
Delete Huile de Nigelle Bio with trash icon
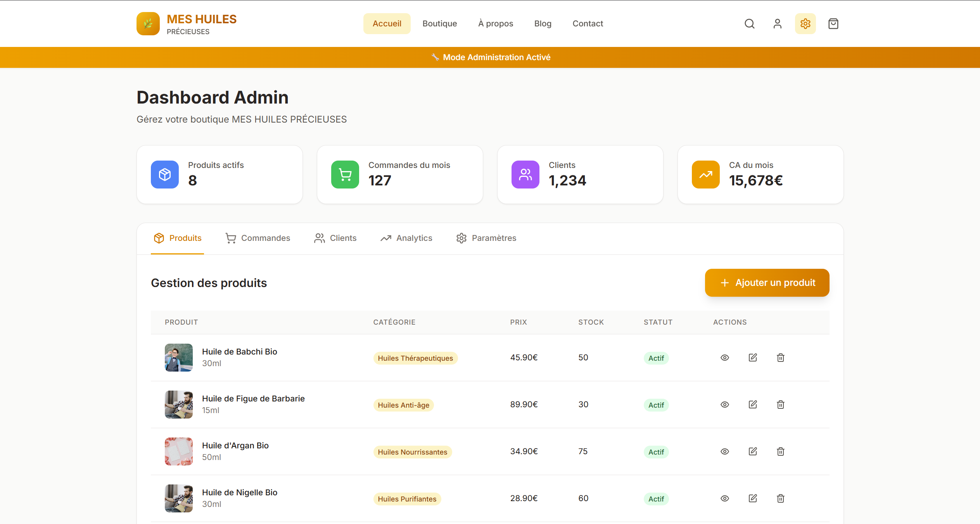[781, 498]
